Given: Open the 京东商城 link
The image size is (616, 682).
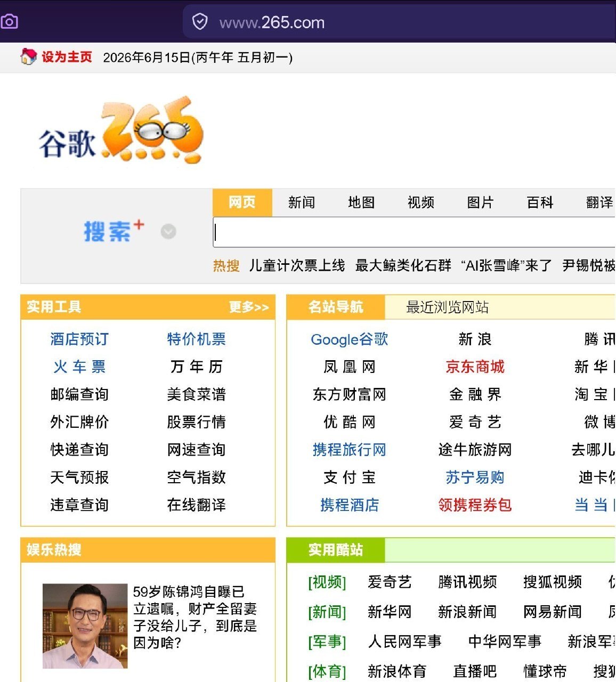Looking at the screenshot, I should click(x=475, y=367).
